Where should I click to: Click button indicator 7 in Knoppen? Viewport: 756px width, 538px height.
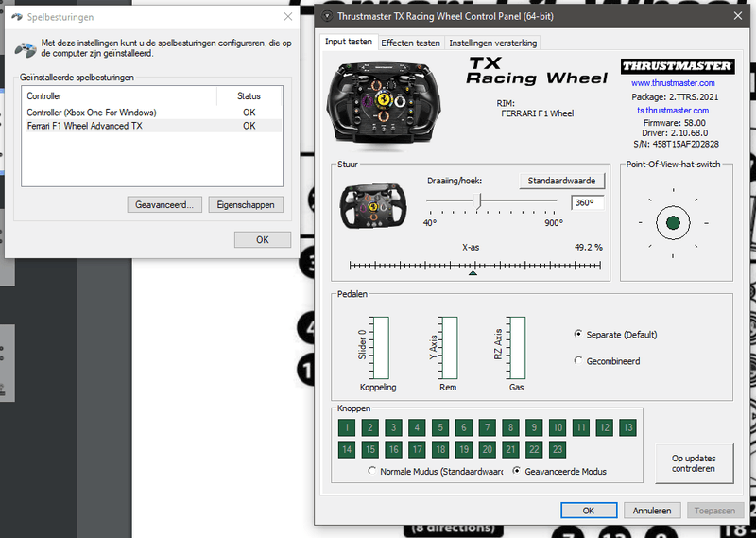click(x=488, y=427)
